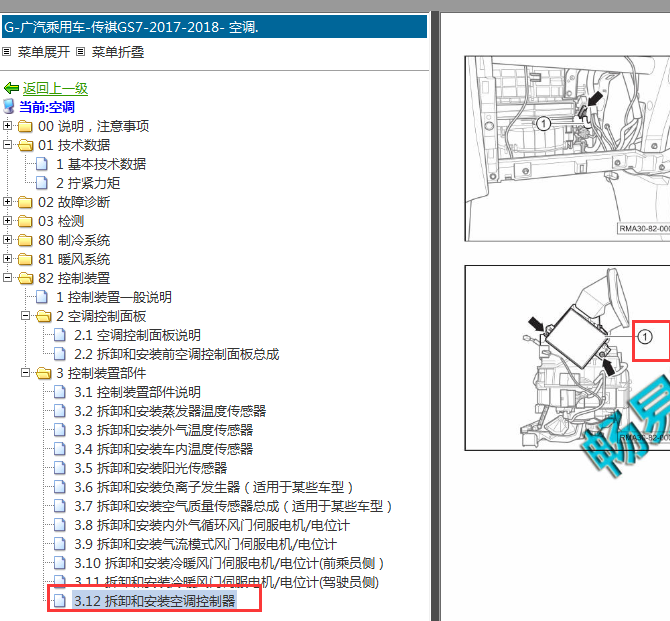This screenshot has height=621, width=670.
Task: Click the 菜单折叠 list icon
Action: (80, 52)
